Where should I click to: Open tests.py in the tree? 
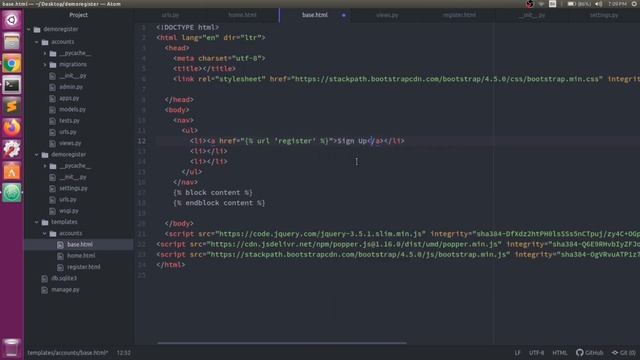(69, 121)
